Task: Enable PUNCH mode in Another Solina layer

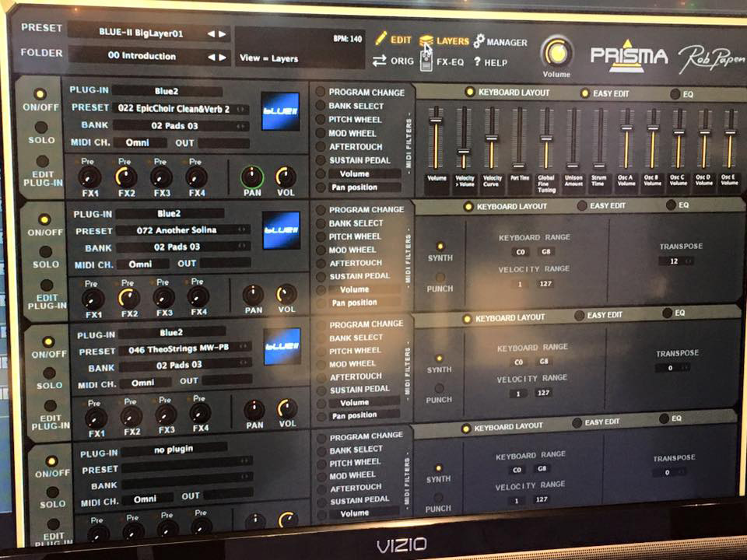Action: pyautogui.click(x=440, y=277)
